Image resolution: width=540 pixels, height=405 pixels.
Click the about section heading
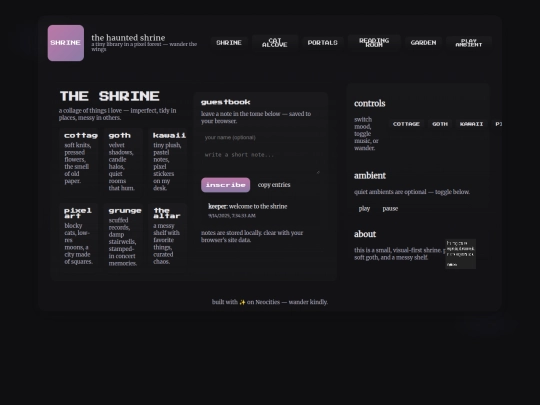[365, 234]
